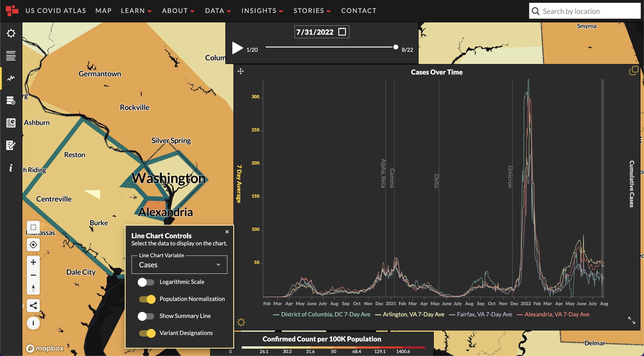Go to the MAP navigation item

104,11
